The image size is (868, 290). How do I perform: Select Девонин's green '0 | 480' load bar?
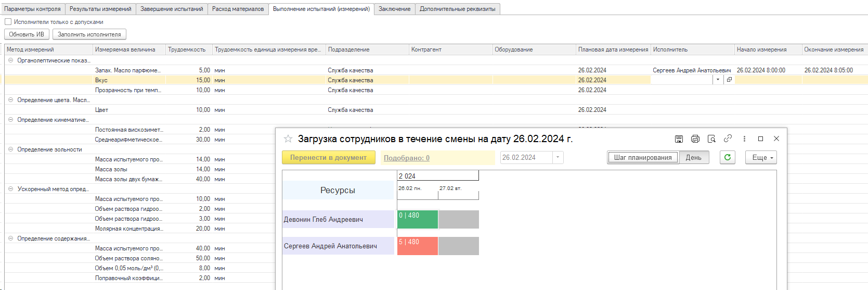coord(417,219)
